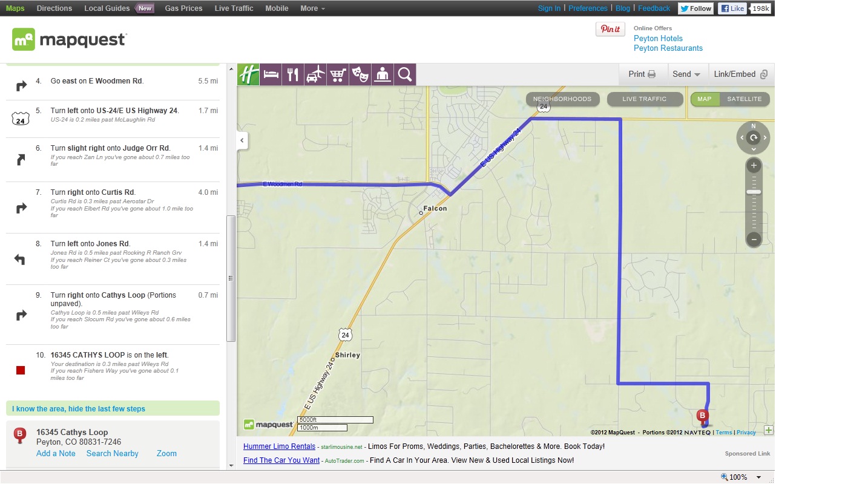Collapse the directions panel with the arrow
The image size is (868, 484).
242,140
